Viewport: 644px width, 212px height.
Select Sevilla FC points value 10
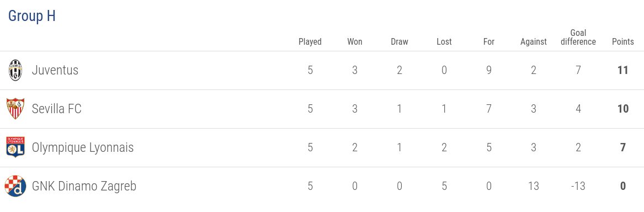[x=623, y=109]
